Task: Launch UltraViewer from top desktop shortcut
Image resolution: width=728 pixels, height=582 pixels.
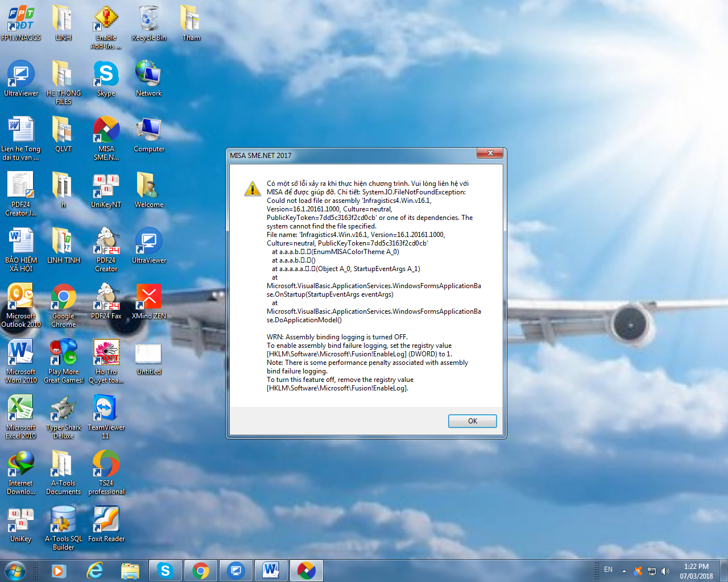Action: 21,78
